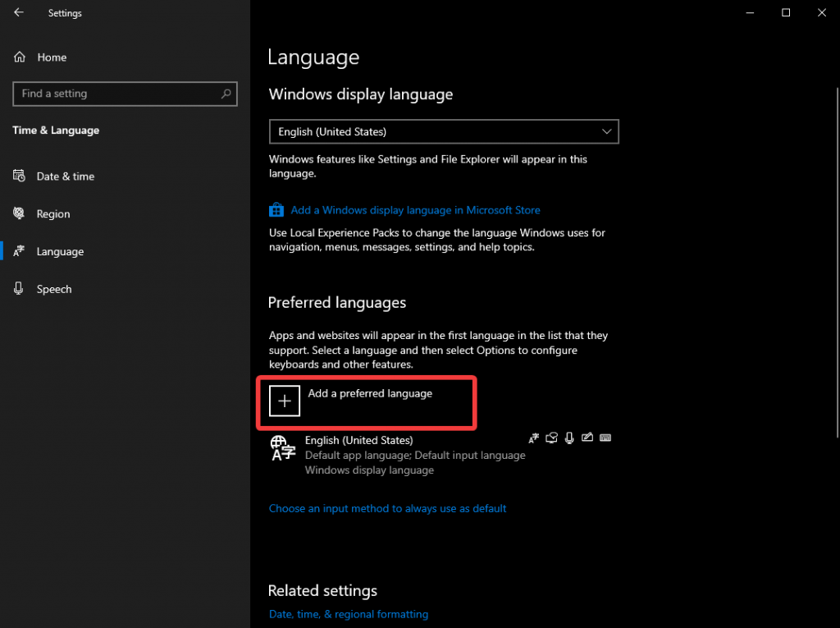Select the keyboard feature icon
Screen dimensions: 840x628
coord(605,438)
